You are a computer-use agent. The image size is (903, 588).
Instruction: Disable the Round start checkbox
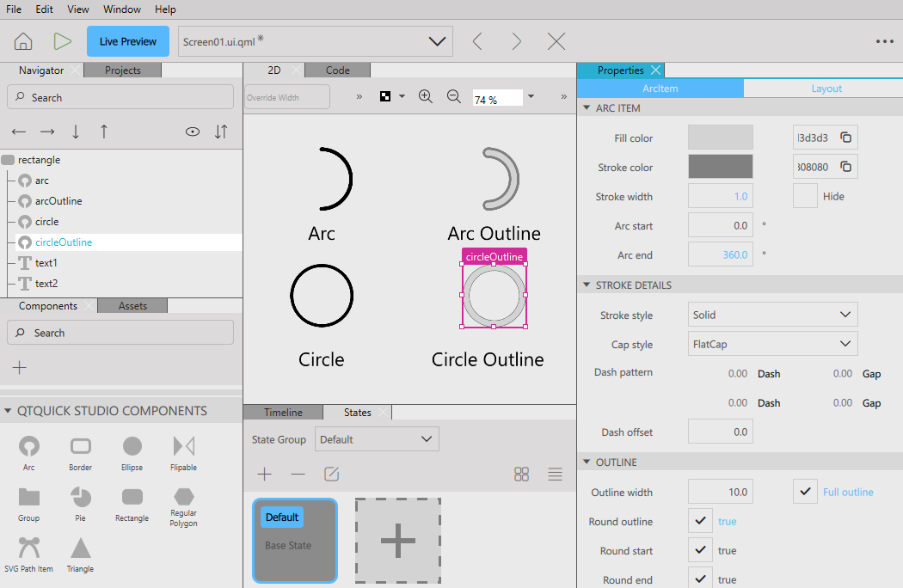pos(699,550)
